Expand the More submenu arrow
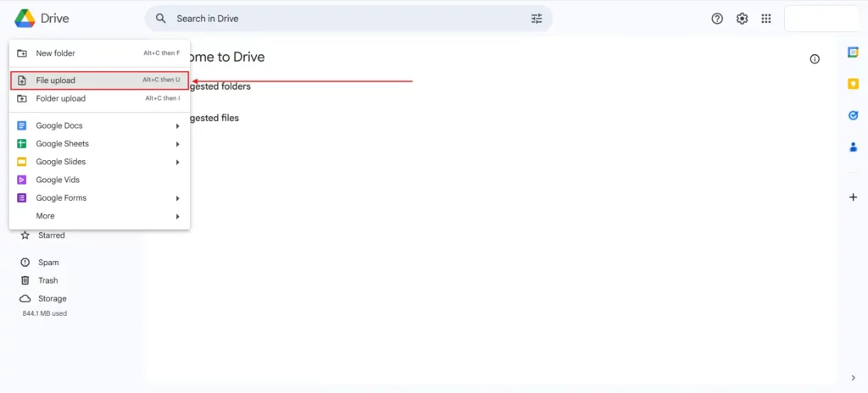Viewport: 868px width, 393px height. pos(178,217)
